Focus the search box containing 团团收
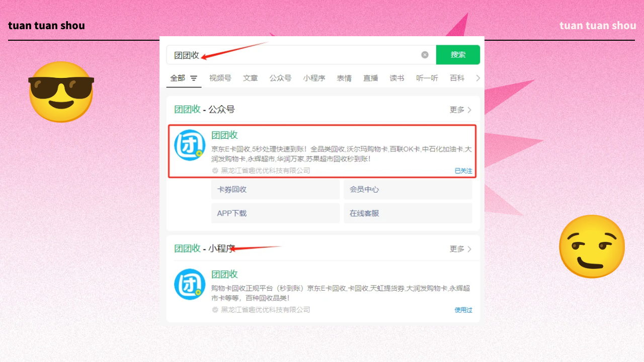This screenshot has height=362, width=644. coord(301,55)
